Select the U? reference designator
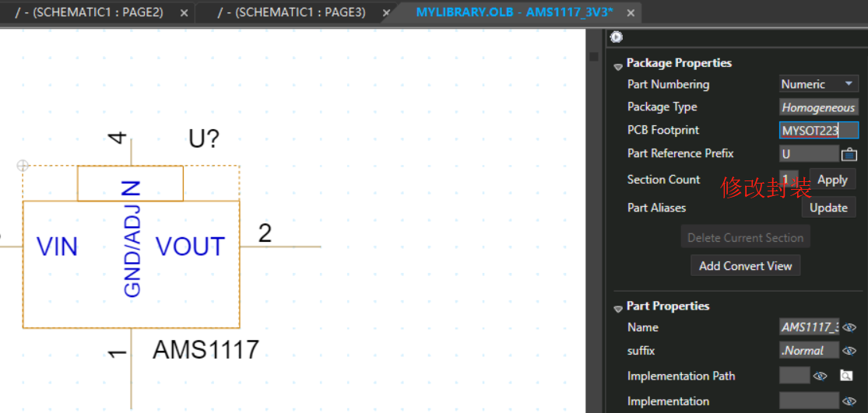868x413 pixels. click(x=204, y=139)
